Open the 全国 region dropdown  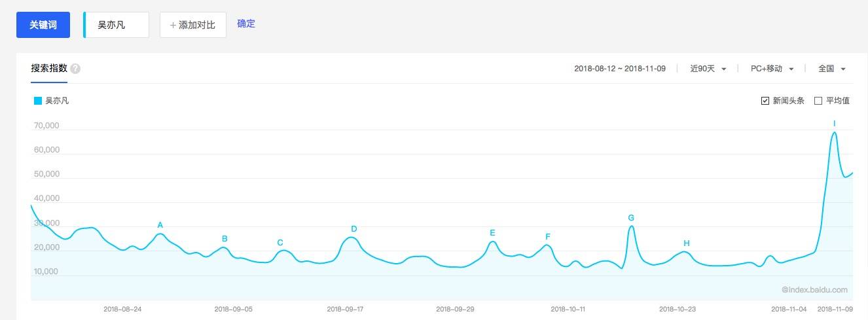(x=832, y=69)
